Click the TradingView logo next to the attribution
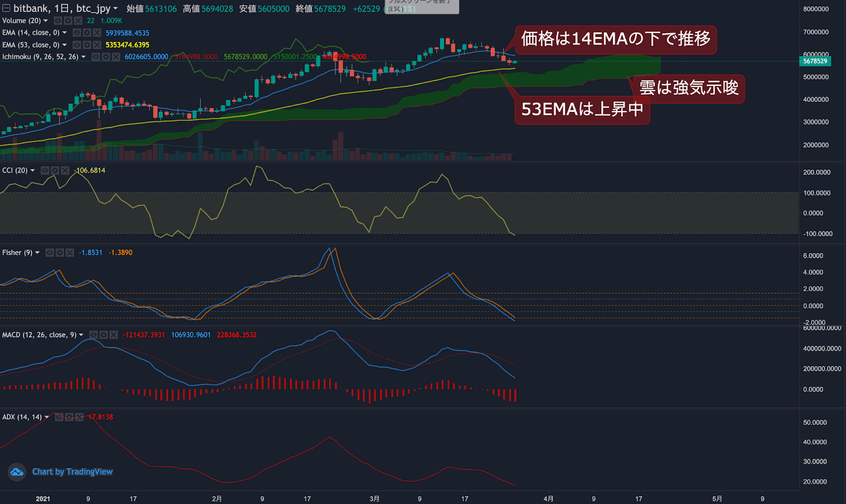The height and width of the screenshot is (504, 846). click(17, 472)
